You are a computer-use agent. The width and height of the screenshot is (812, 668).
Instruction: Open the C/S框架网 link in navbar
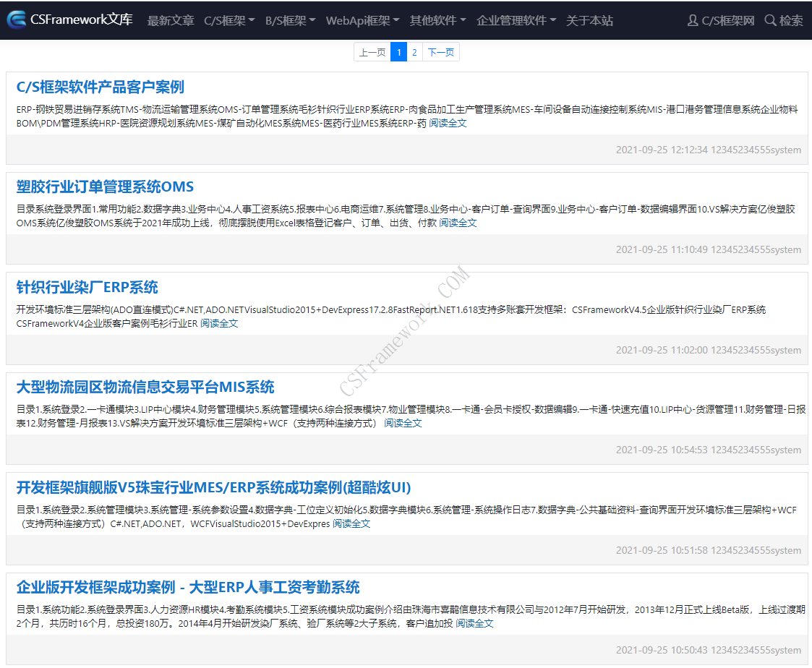727,20
